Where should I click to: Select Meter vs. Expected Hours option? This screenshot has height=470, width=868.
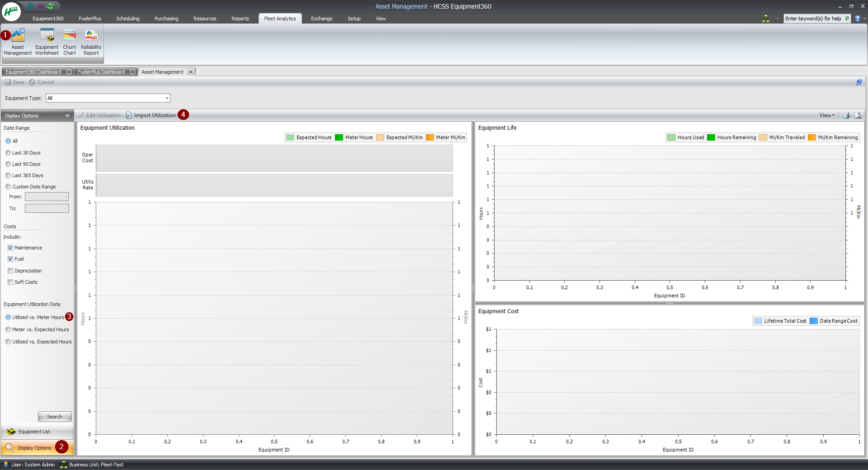pyautogui.click(x=8, y=329)
